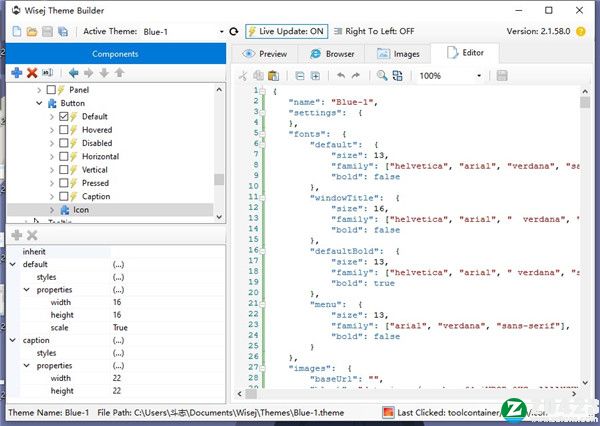Screen dimensions: 600x426
Task: Switch to the Browser tab
Action: [332, 54]
